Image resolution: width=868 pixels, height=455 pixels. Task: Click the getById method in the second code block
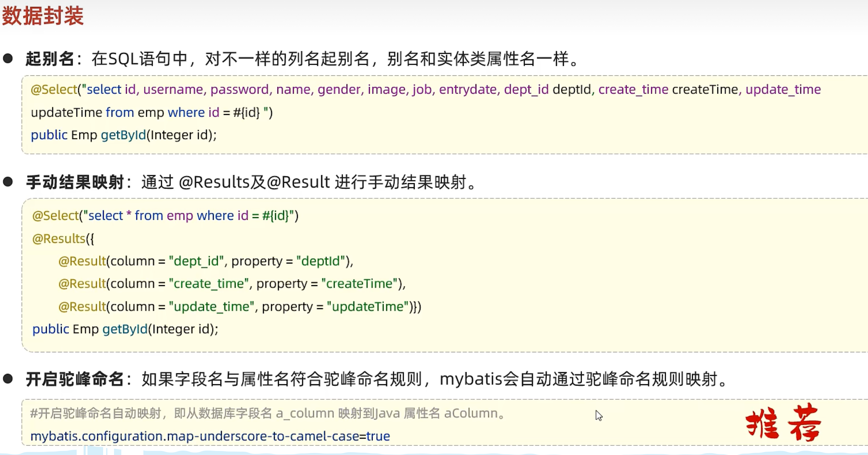click(125, 329)
